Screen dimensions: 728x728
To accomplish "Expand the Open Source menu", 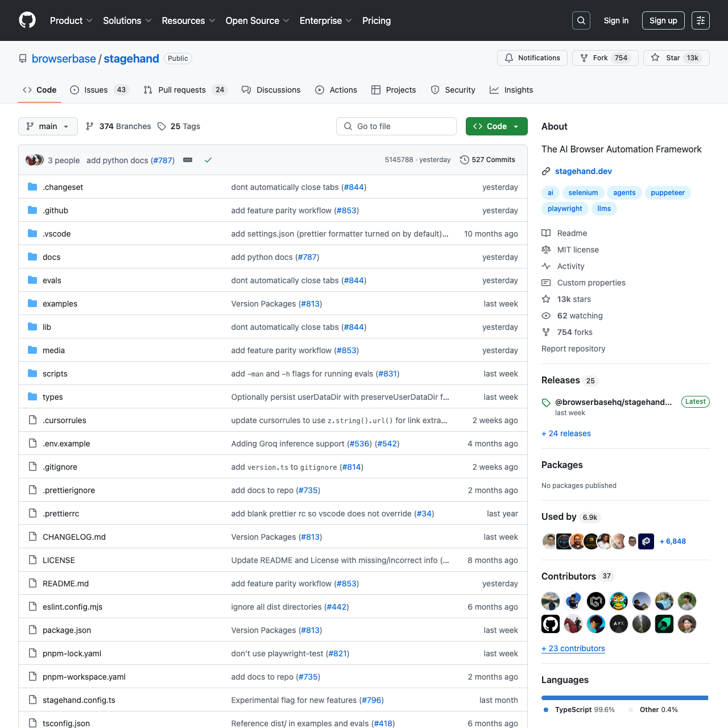I will 257,20.
